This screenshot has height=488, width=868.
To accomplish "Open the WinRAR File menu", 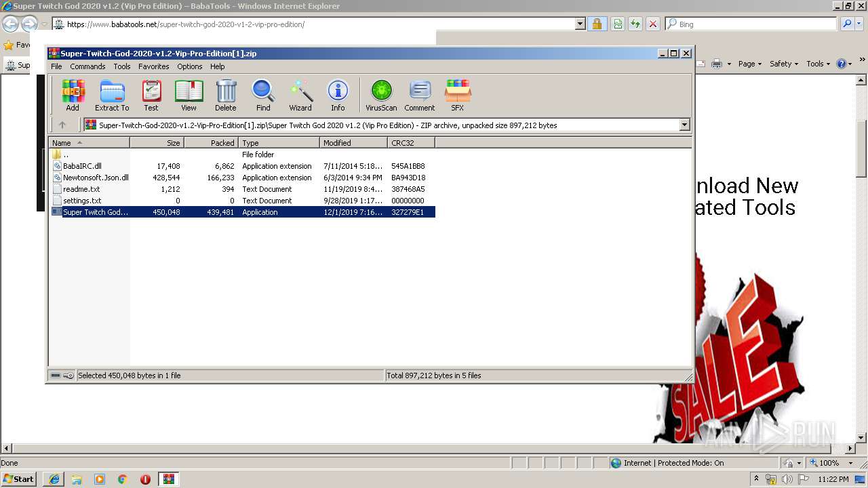I will [56, 66].
